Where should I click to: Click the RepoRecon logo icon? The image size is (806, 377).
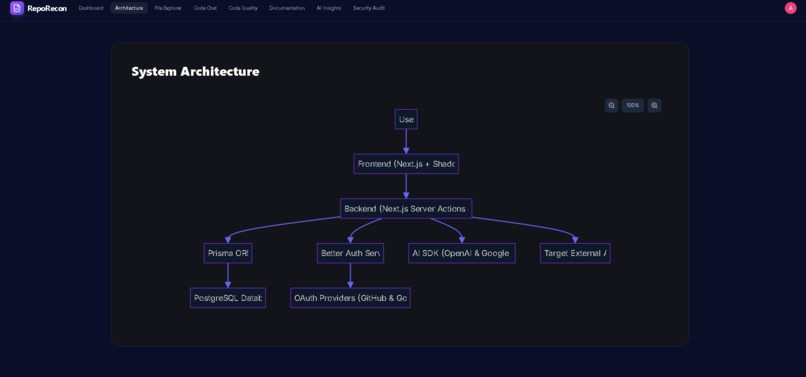click(17, 8)
